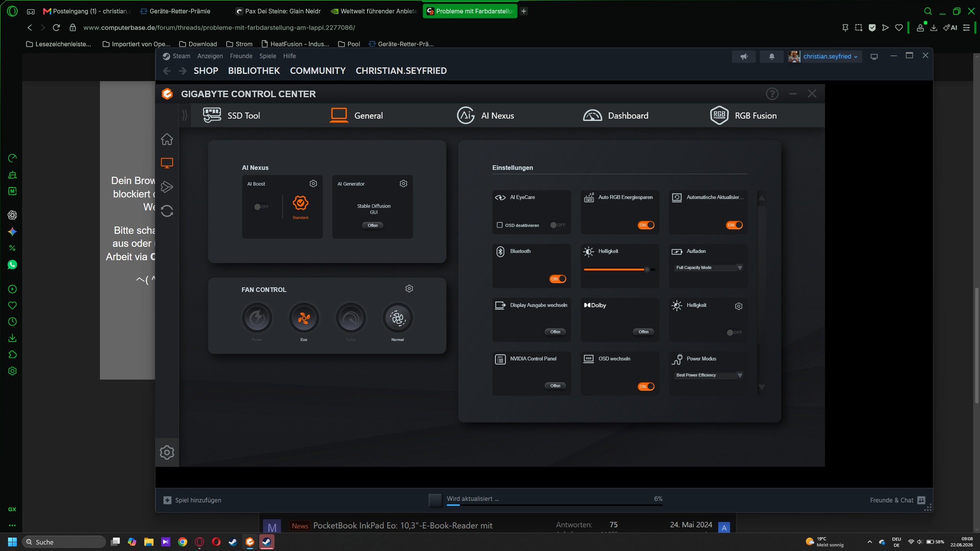Open the SSD Tool tab
The height and width of the screenshot is (551, 980).
(x=231, y=116)
